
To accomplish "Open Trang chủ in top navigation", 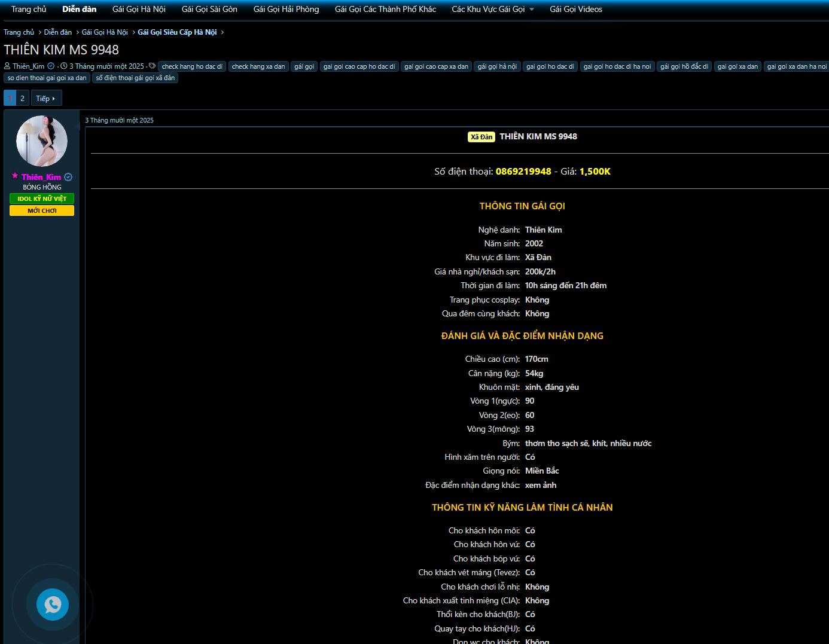I will point(29,9).
